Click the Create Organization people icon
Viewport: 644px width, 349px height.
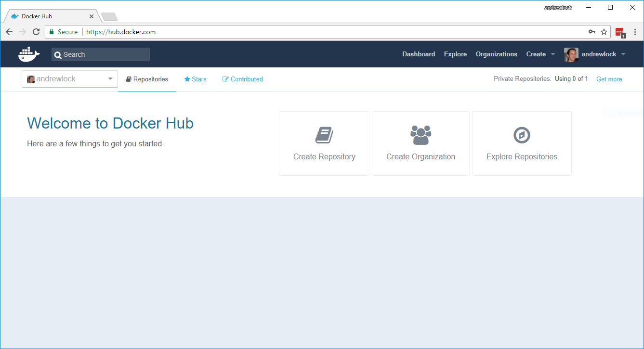pyautogui.click(x=421, y=135)
